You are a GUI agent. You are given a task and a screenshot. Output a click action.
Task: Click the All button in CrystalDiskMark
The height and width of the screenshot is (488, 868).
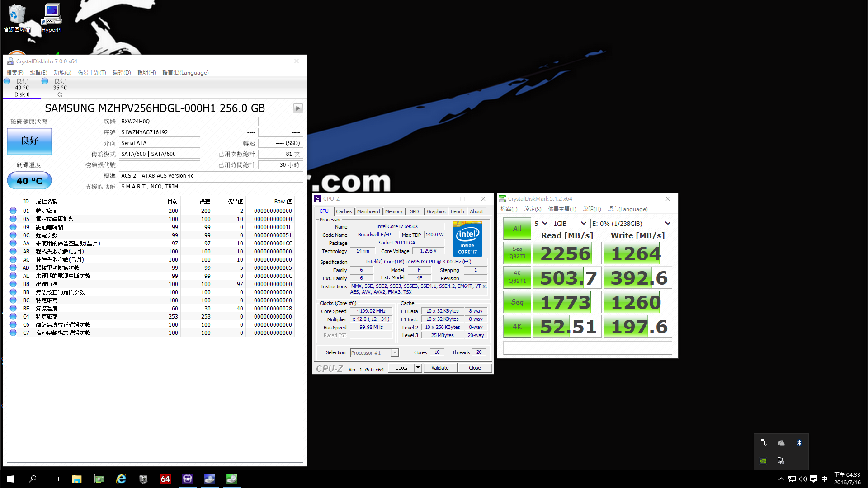(517, 229)
